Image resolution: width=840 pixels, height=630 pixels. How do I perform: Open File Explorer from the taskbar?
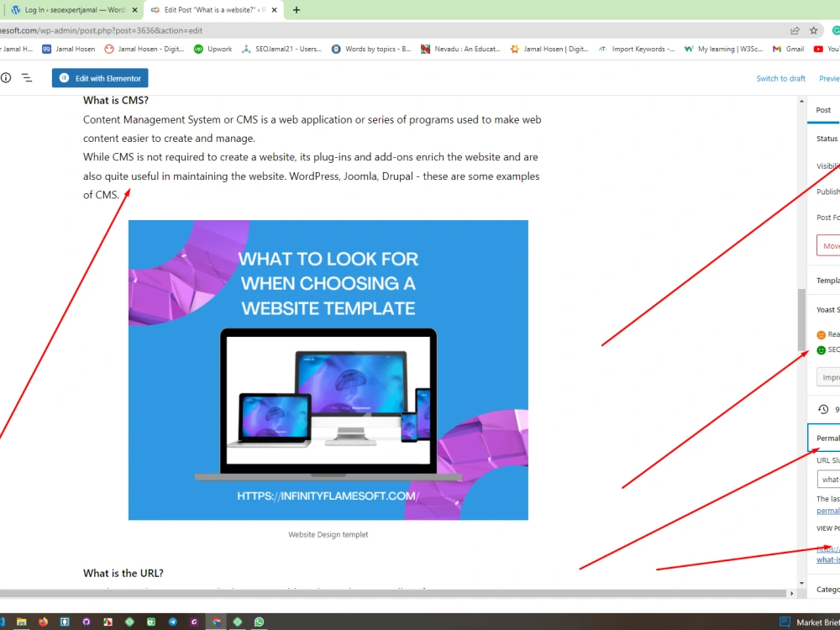(22, 622)
